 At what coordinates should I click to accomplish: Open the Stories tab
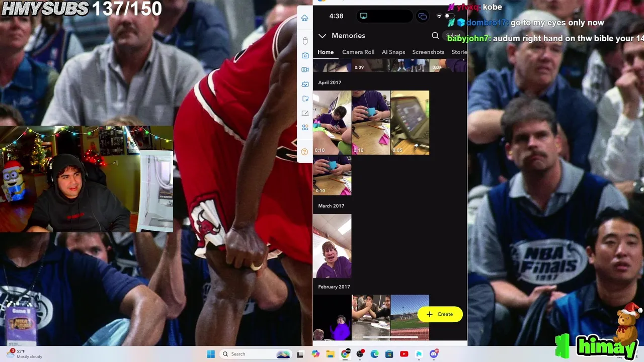[x=459, y=52]
